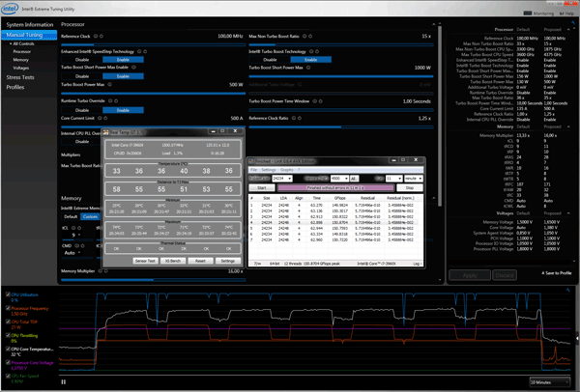Click the info icon next to CMD

[x=76, y=245]
